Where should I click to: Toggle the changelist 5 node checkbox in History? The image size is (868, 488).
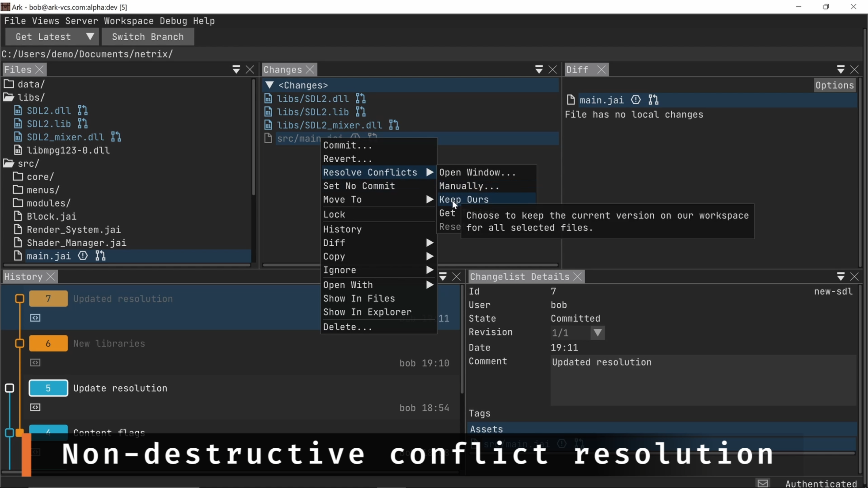(10, 388)
